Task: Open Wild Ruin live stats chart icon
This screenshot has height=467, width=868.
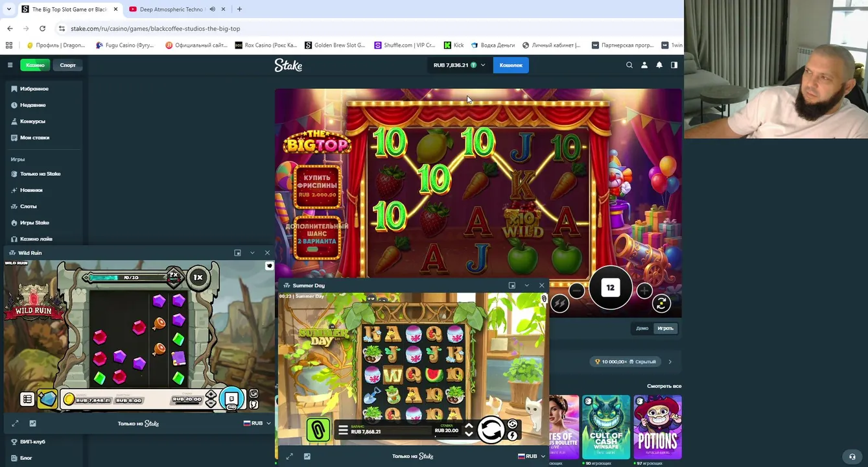Action: [33, 424]
